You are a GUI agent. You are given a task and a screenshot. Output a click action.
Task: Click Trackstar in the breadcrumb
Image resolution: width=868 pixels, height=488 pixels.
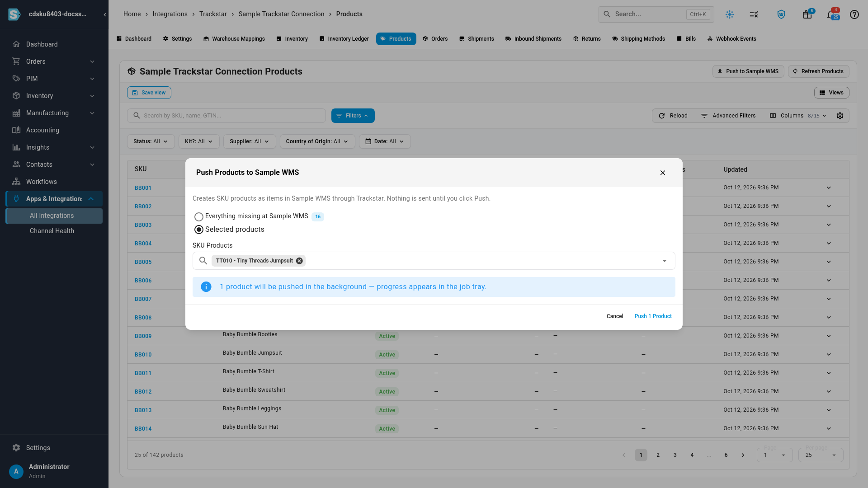213,14
